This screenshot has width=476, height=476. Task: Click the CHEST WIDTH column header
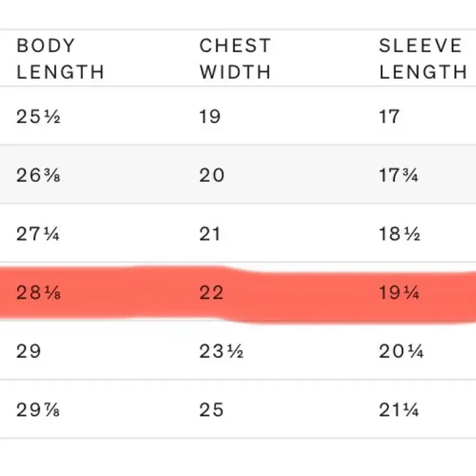[x=235, y=59]
